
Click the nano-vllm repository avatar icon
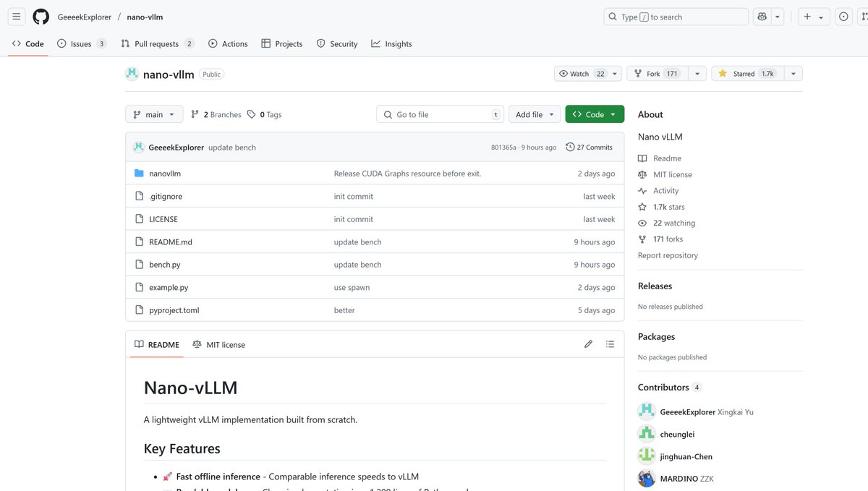click(x=132, y=74)
